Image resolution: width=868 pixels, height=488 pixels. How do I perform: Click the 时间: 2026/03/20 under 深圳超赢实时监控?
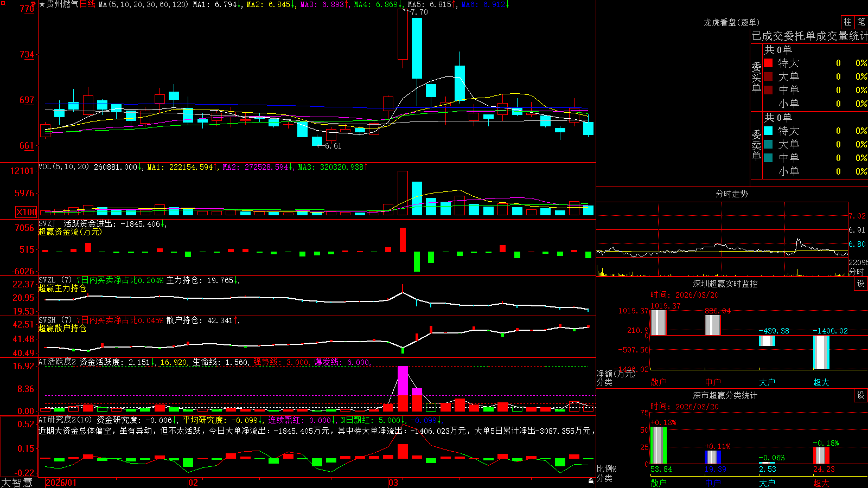685,295
